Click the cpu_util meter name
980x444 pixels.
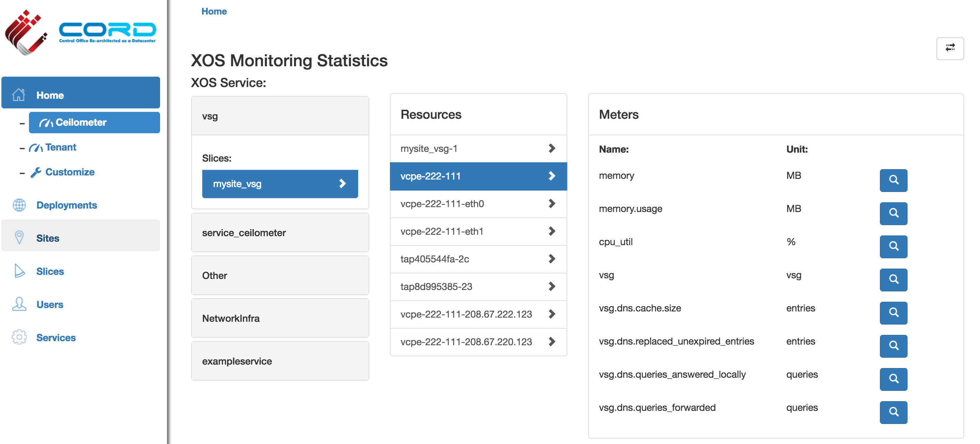tap(616, 242)
